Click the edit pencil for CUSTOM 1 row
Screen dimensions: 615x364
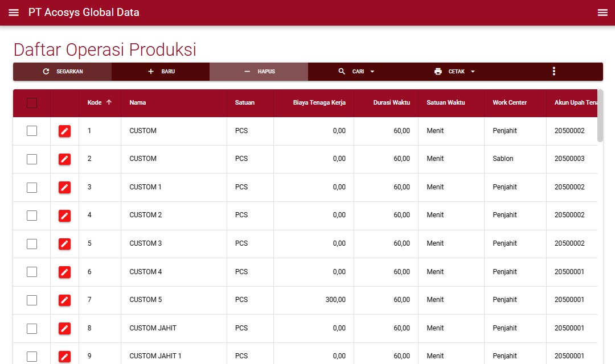(x=64, y=187)
